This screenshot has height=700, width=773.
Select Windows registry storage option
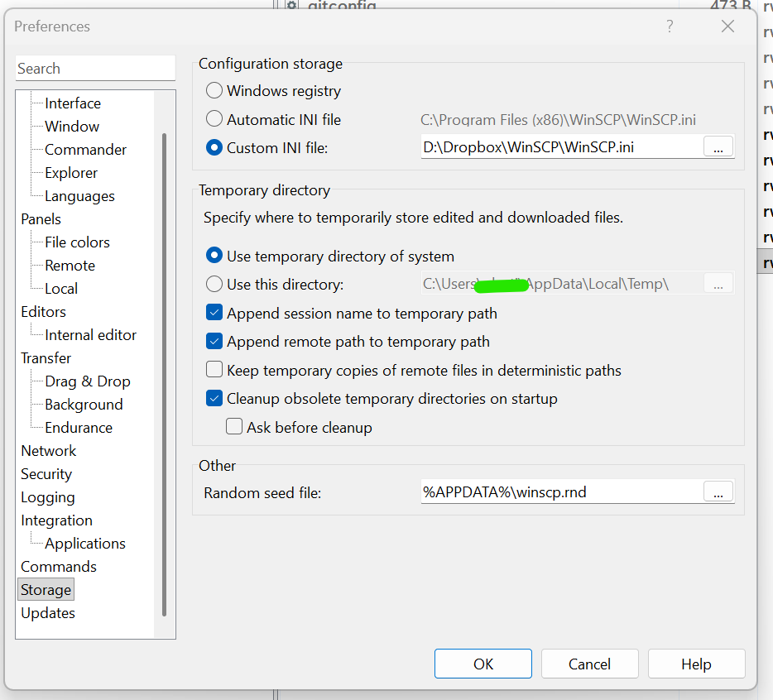pyautogui.click(x=214, y=91)
